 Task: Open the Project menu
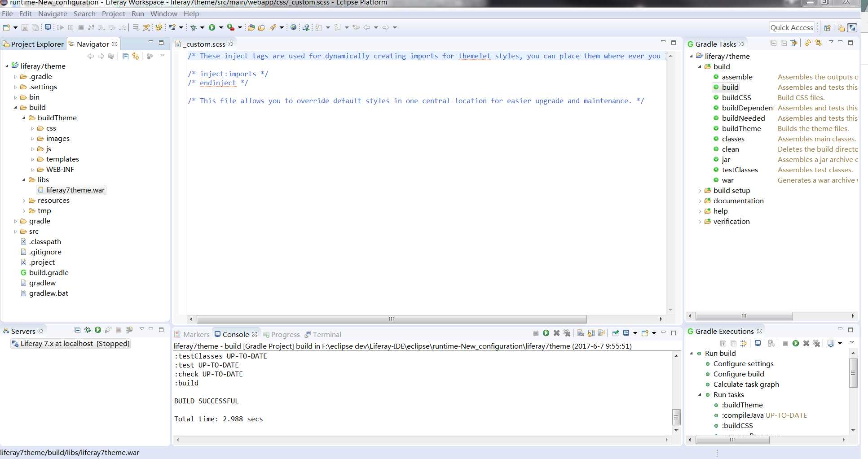113,14
